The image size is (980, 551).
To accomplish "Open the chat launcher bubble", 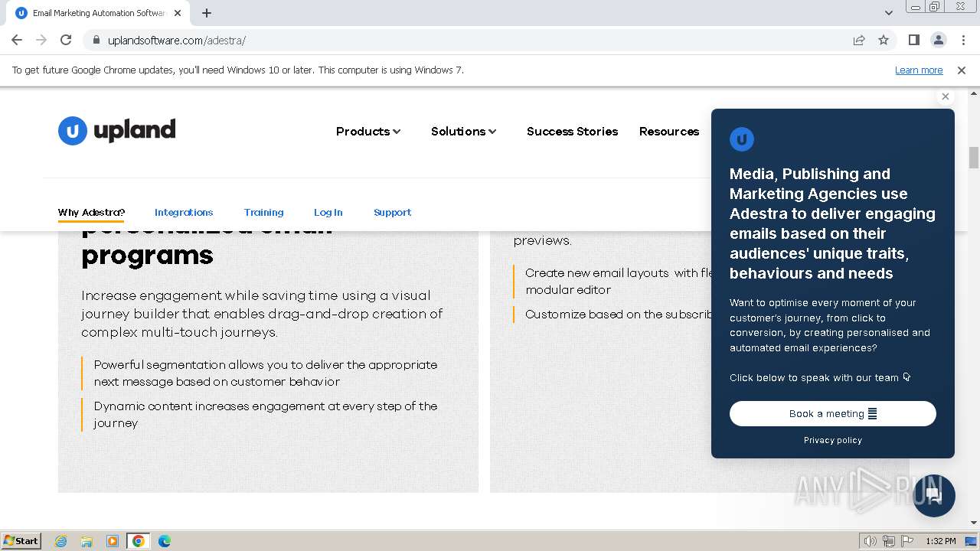I will pos(933,495).
